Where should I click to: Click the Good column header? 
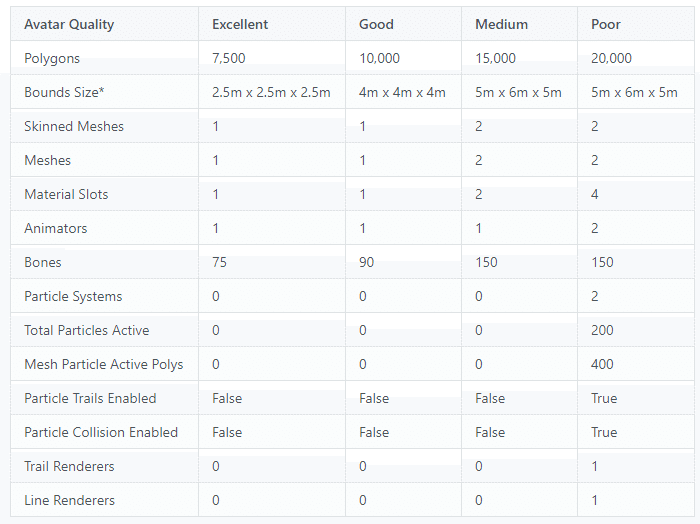tap(376, 24)
